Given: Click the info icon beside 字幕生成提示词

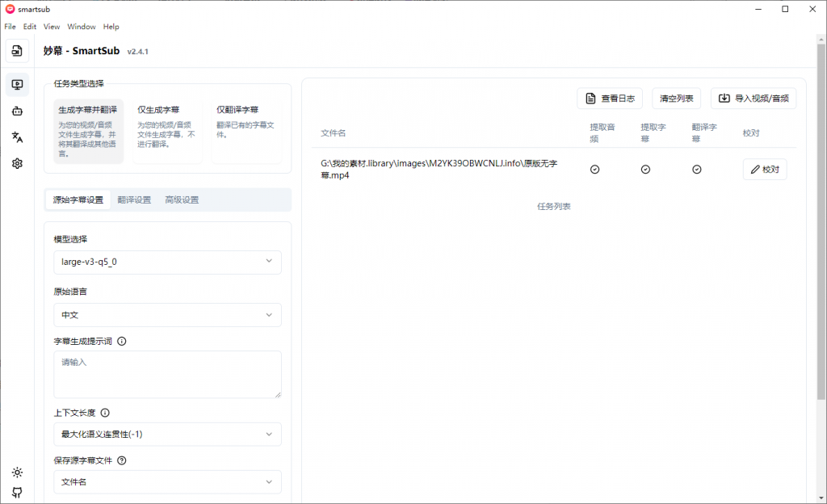Looking at the screenshot, I should (122, 341).
